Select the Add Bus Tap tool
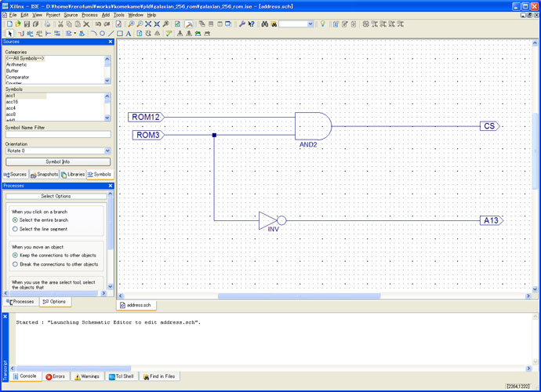541x392 pixels. click(48, 34)
